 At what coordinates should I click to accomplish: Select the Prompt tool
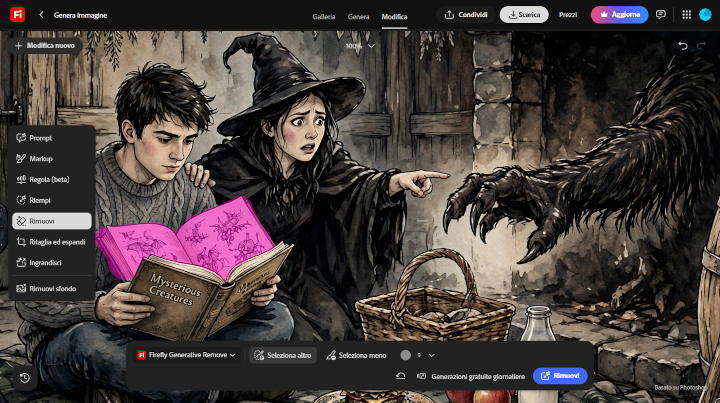point(51,138)
